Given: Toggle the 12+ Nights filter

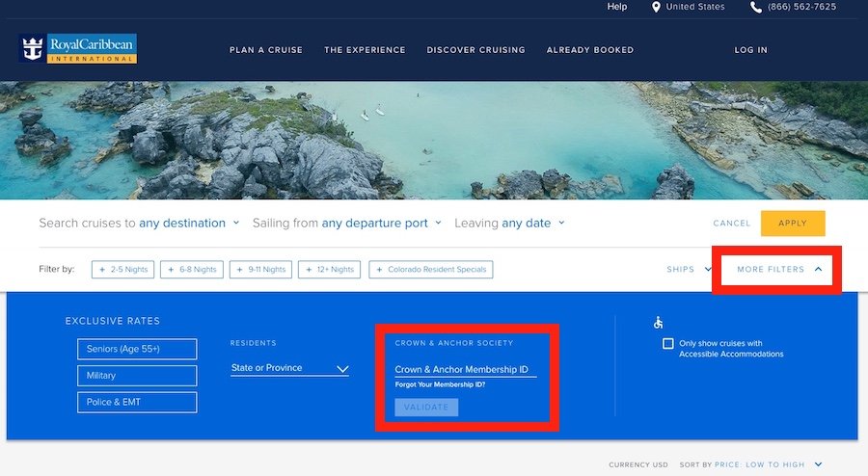Looking at the screenshot, I should point(330,269).
